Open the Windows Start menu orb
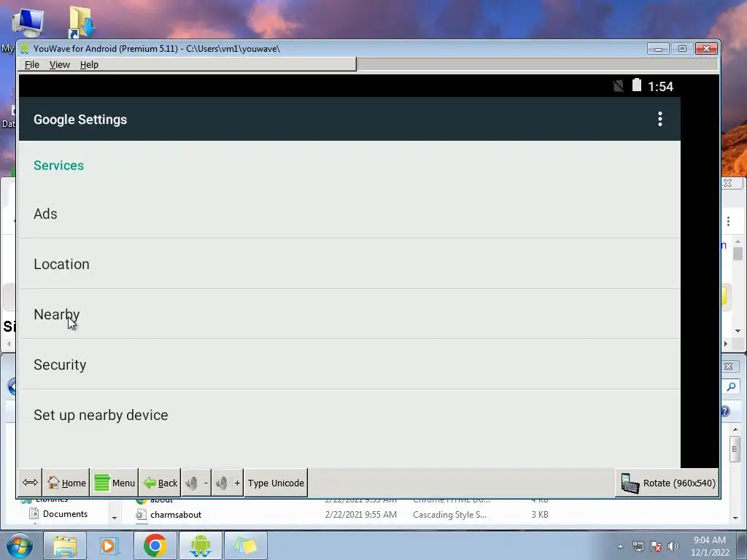747x560 pixels. (x=20, y=545)
